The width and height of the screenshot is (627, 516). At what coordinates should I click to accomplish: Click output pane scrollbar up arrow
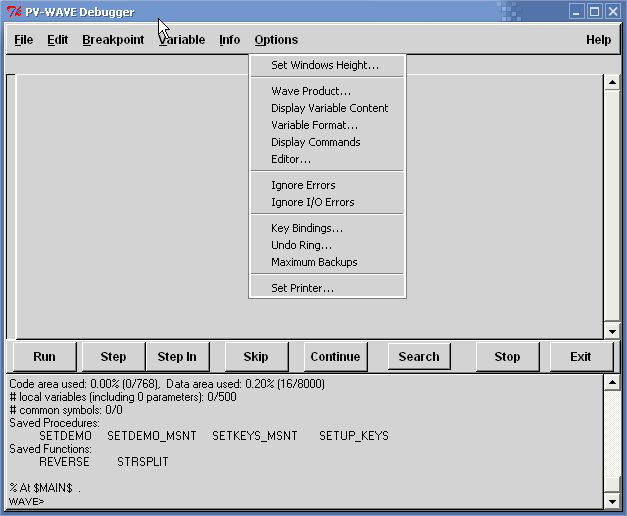tap(612, 383)
